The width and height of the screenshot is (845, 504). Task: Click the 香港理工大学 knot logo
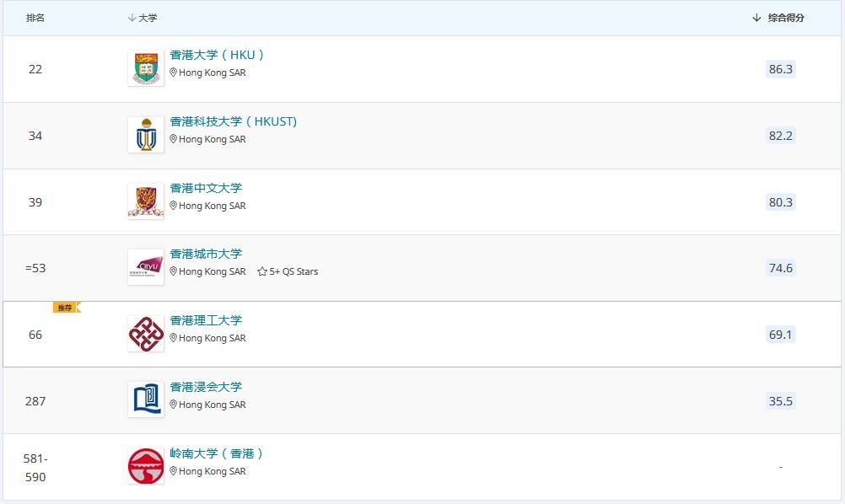click(146, 334)
